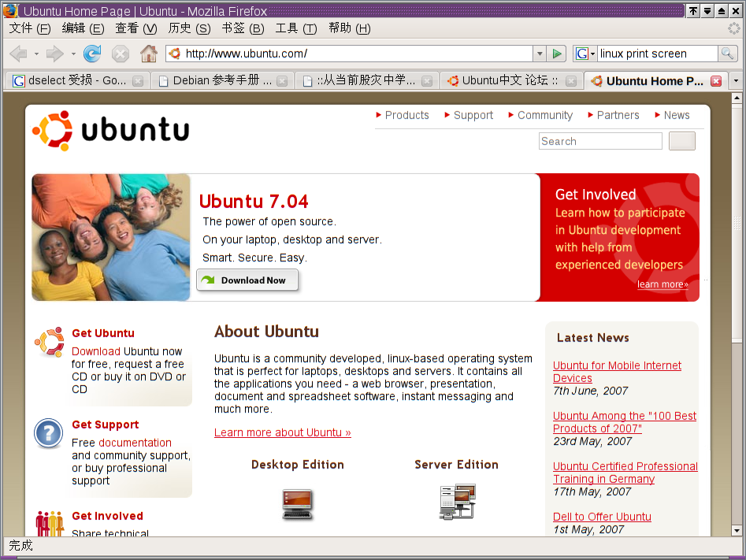Go back using the Back arrow
This screenshot has width=746, height=560.
click(x=19, y=54)
